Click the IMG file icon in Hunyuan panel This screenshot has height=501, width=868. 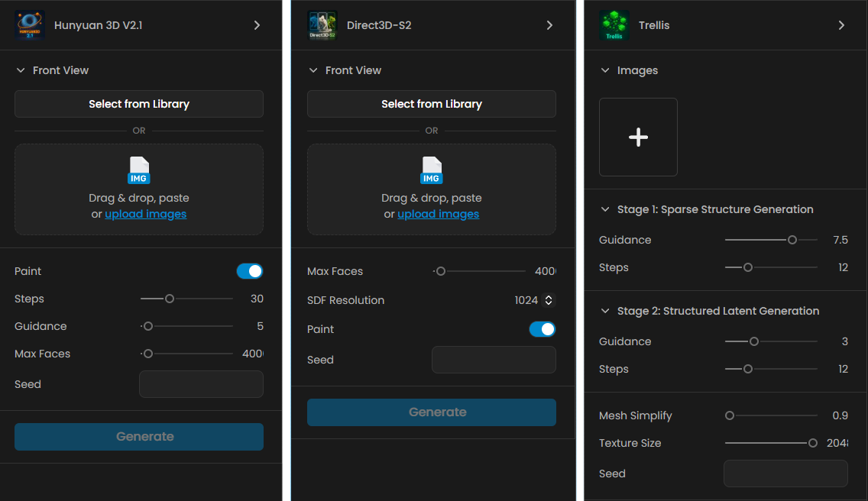tap(139, 170)
